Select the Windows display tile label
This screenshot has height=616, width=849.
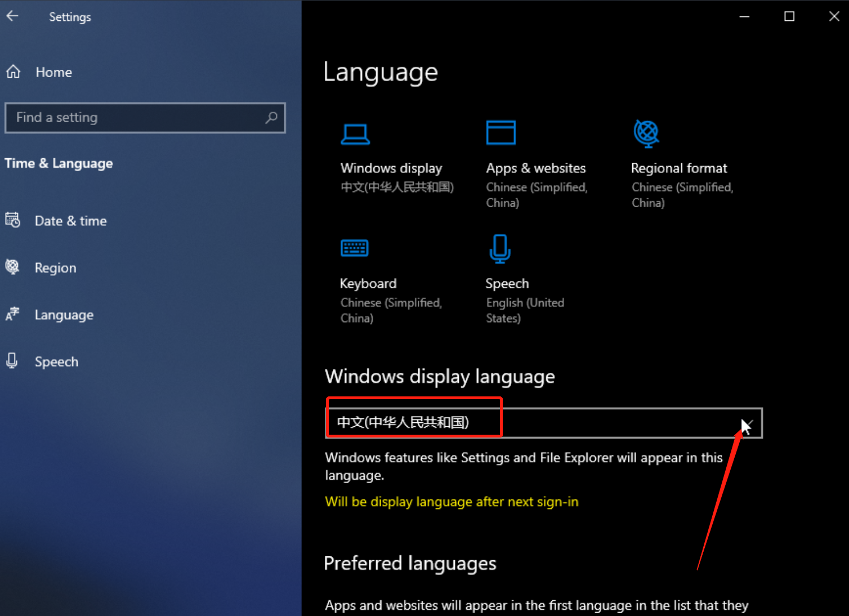tap(391, 168)
